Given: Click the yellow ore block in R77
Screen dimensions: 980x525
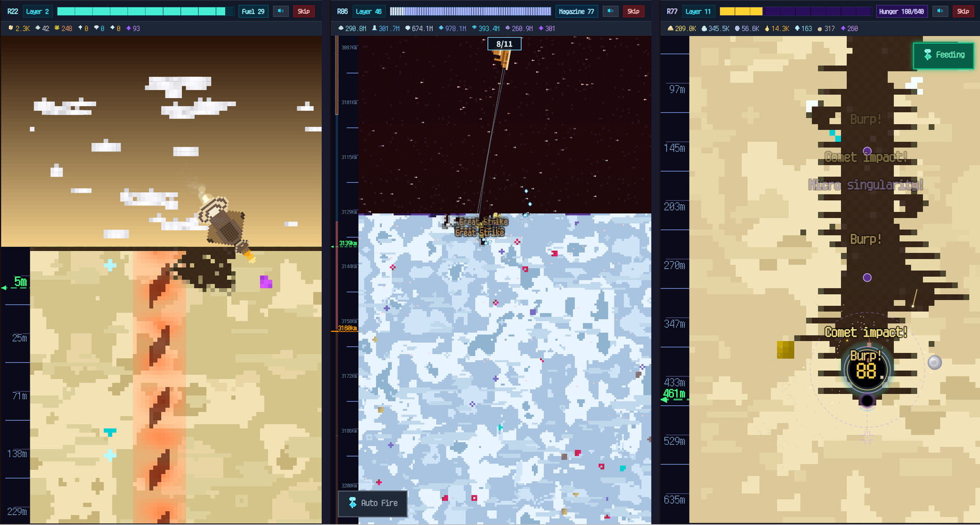Looking at the screenshot, I should pyautogui.click(x=786, y=350).
